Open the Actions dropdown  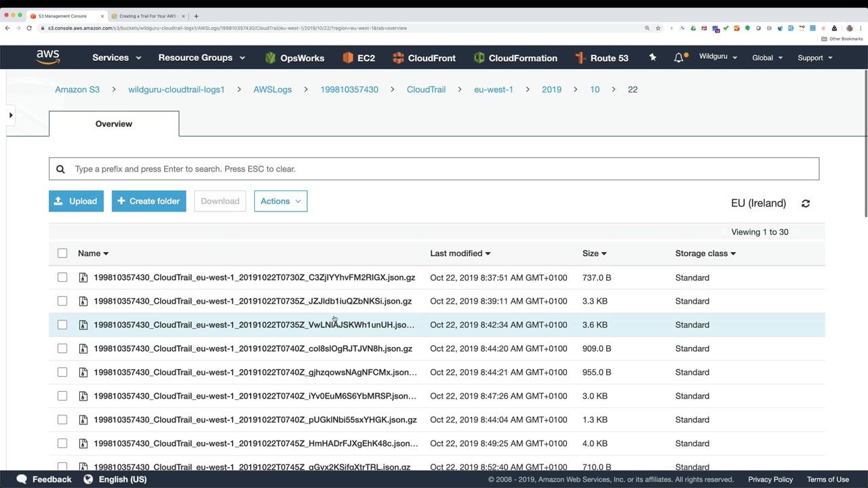(281, 201)
